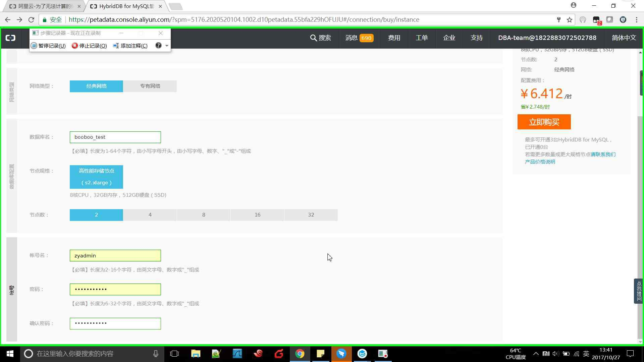Image resolution: width=644 pixels, height=362 pixels.
Task: Select 32 as the node count
Action: pyautogui.click(x=311, y=215)
